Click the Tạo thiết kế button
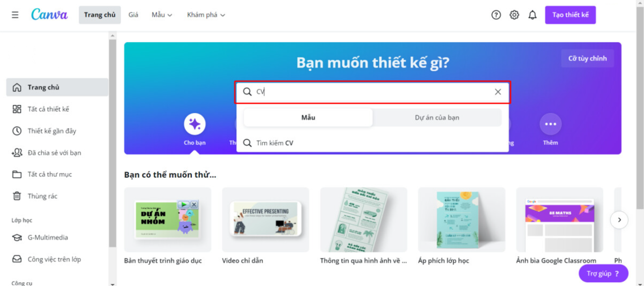This screenshot has height=286, width=644. tap(570, 15)
